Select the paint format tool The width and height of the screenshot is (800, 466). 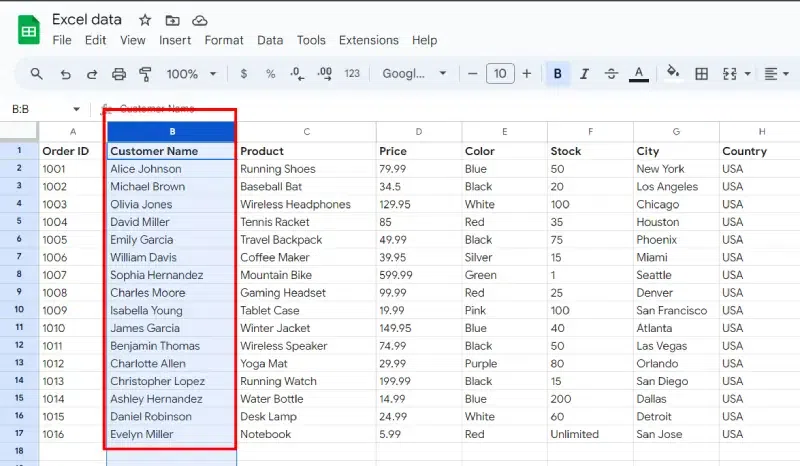[x=145, y=74]
